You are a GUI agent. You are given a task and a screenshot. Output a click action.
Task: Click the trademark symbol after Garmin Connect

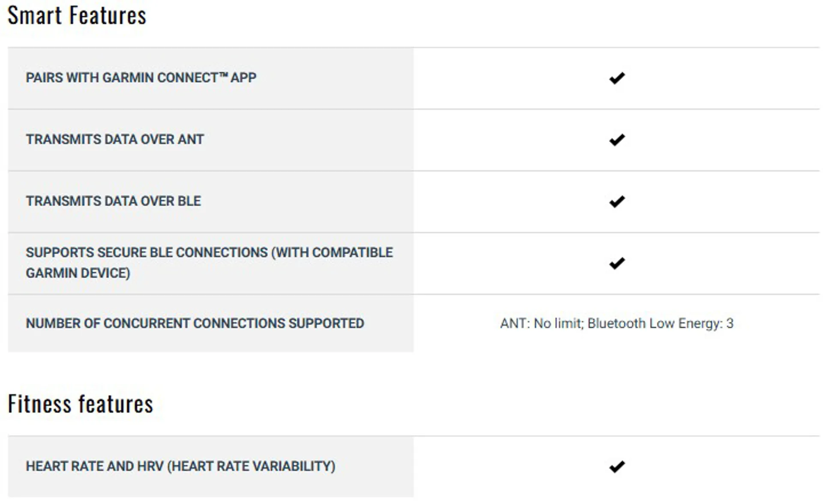tap(223, 75)
